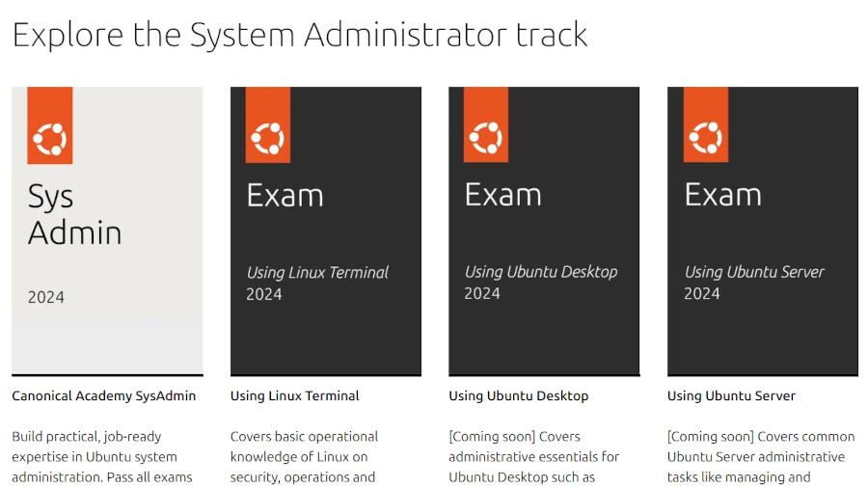Click the large "Sys Admin" text on the light card

click(73, 214)
